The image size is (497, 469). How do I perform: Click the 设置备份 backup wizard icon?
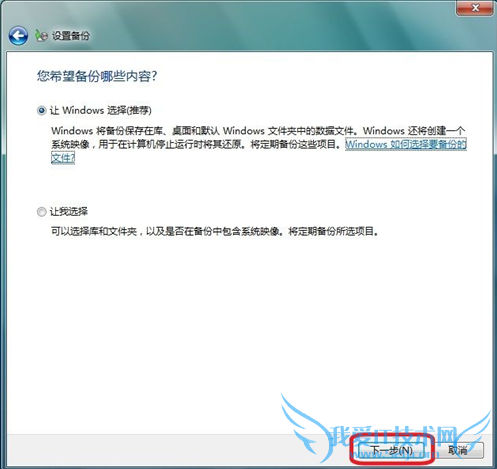(x=41, y=36)
